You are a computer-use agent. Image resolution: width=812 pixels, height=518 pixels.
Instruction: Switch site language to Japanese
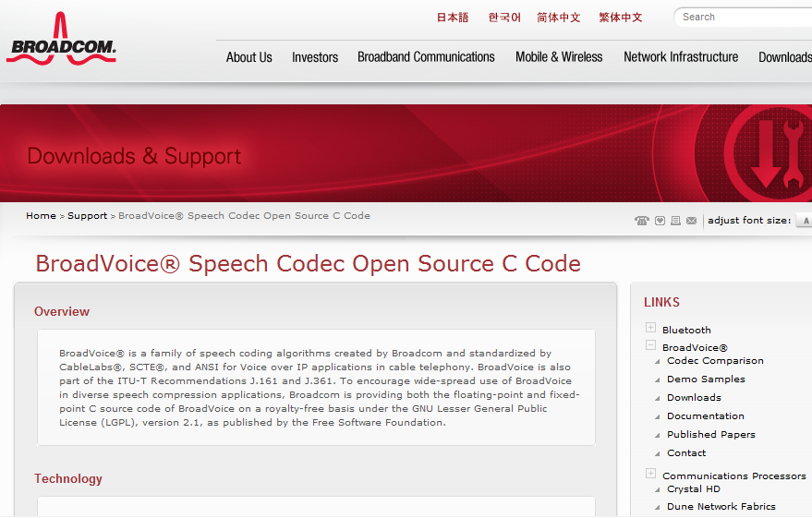453,18
